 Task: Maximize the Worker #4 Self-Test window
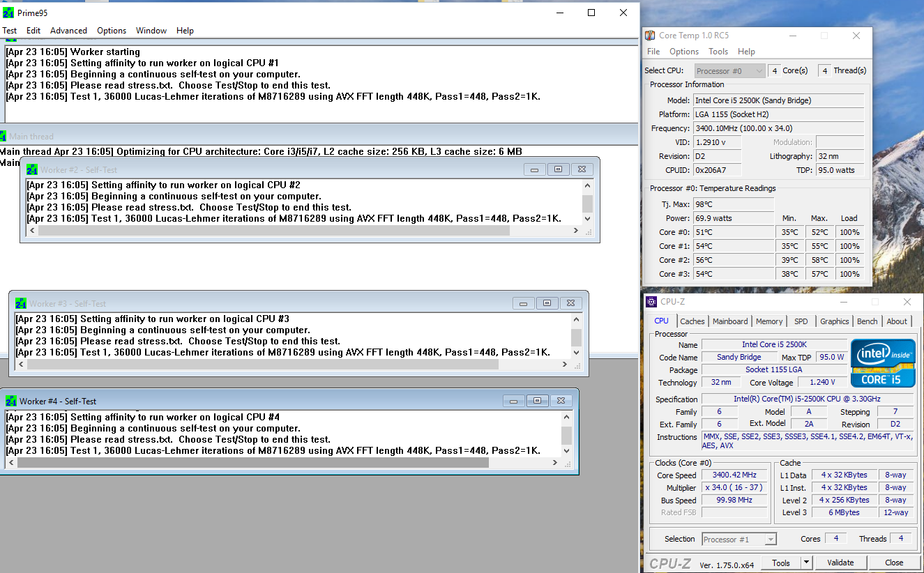537,401
